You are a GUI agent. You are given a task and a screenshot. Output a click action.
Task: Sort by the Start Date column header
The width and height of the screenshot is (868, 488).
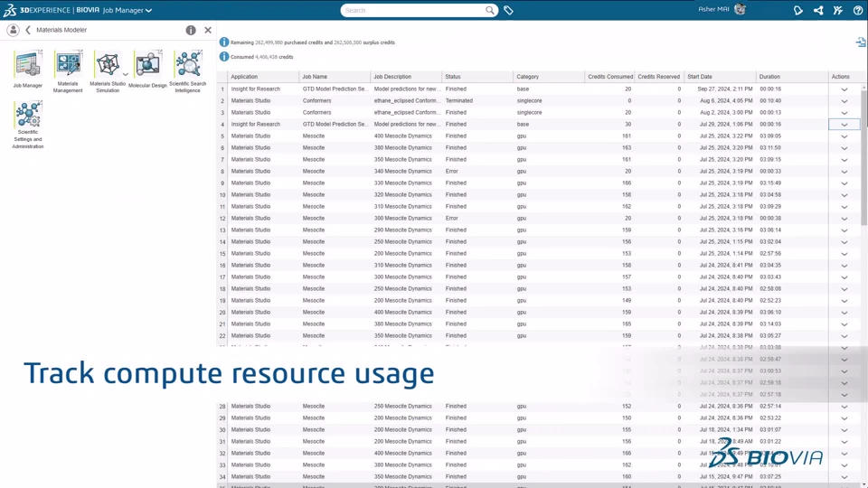point(720,77)
